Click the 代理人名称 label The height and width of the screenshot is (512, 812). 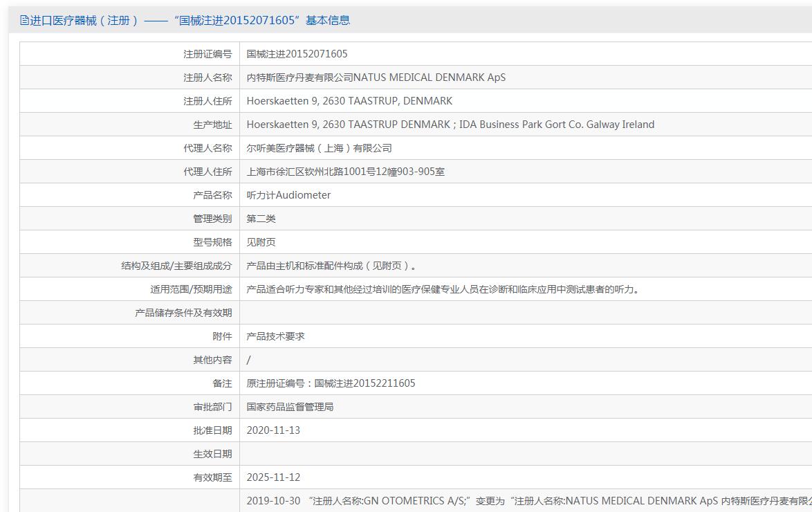pyautogui.click(x=207, y=148)
